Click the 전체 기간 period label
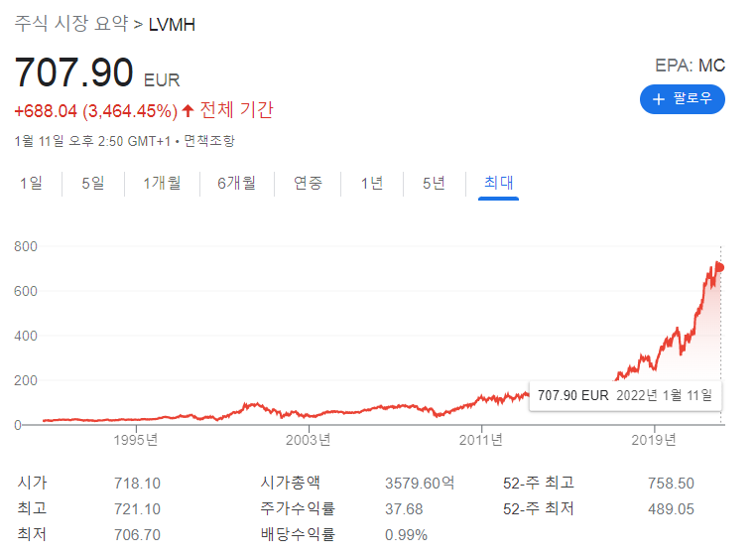 237,110
